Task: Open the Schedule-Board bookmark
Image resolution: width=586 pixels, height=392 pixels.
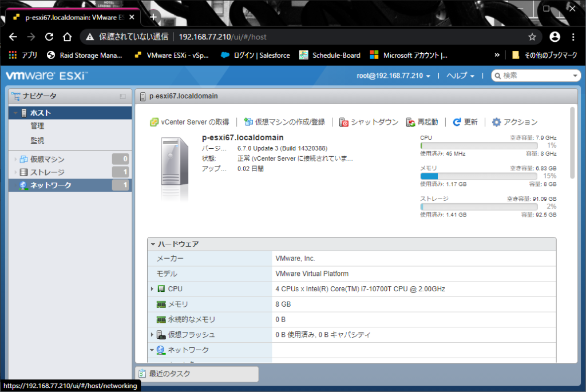Action: [x=330, y=56]
